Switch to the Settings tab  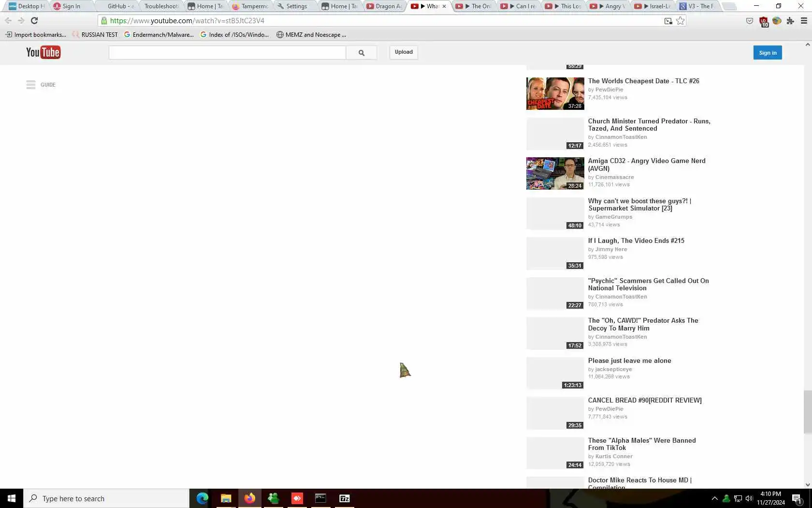(295, 6)
